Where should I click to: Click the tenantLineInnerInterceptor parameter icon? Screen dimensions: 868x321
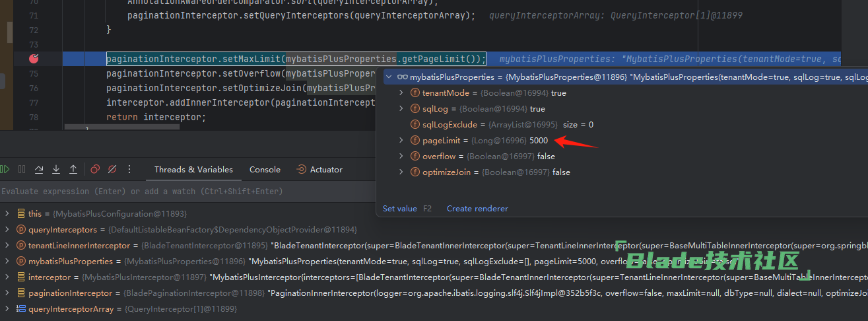pyautogui.click(x=20, y=246)
